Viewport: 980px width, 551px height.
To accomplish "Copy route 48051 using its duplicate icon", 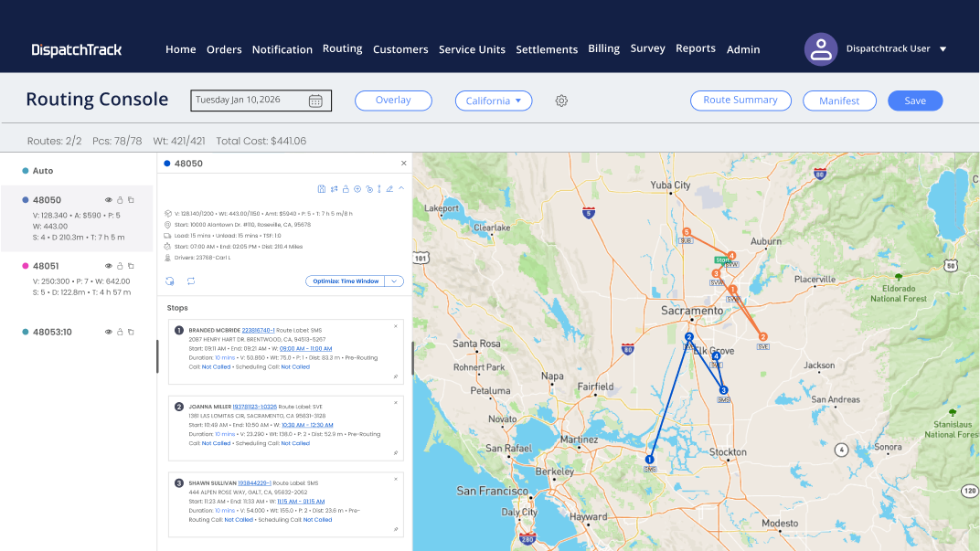I will (x=132, y=266).
